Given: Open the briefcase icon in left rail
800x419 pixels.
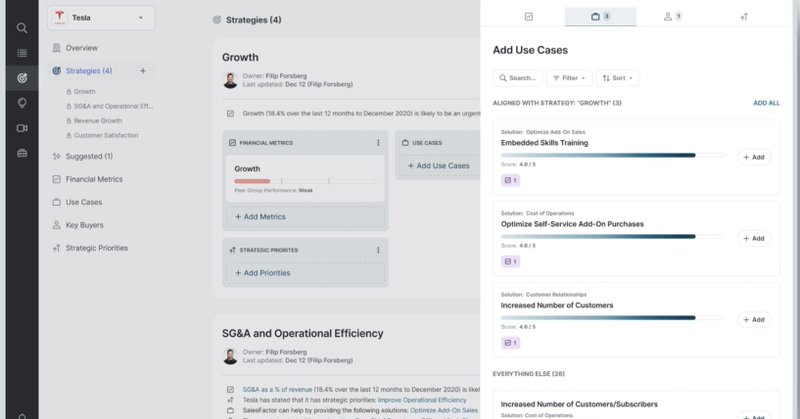Looking at the screenshot, I should point(21,153).
